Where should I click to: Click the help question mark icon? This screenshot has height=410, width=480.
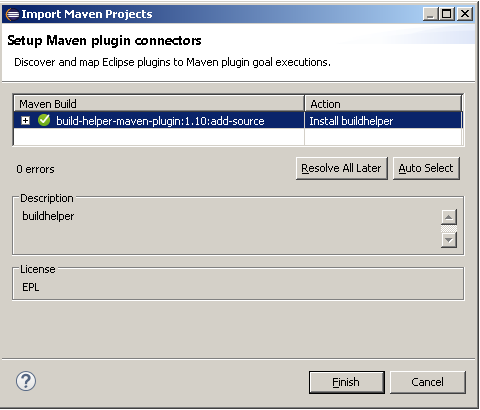(x=26, y=381)
